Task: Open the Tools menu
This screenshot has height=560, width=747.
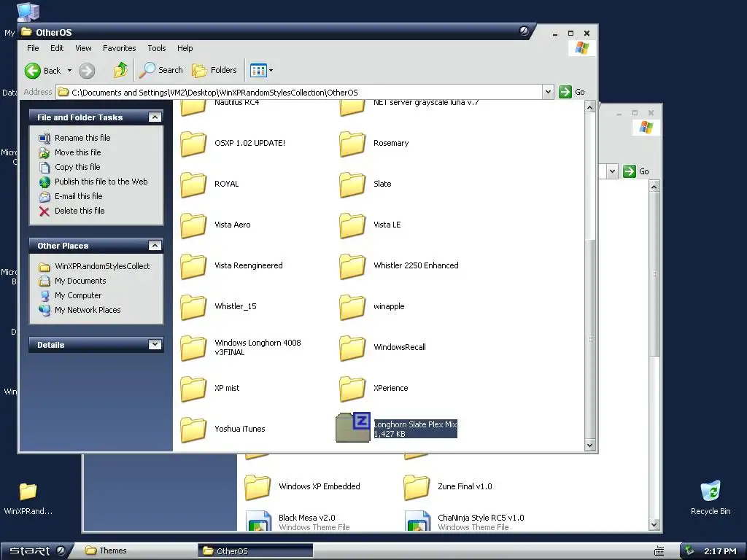Action: 157,48
